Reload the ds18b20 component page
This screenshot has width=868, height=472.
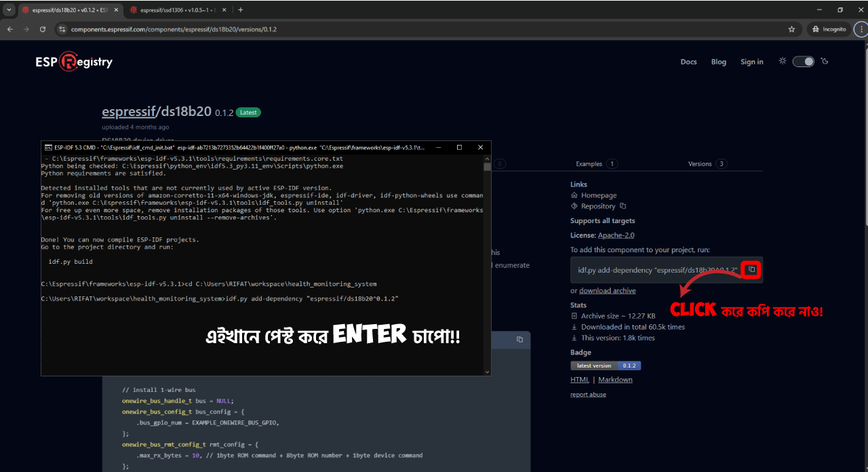(x=43, y=29)
